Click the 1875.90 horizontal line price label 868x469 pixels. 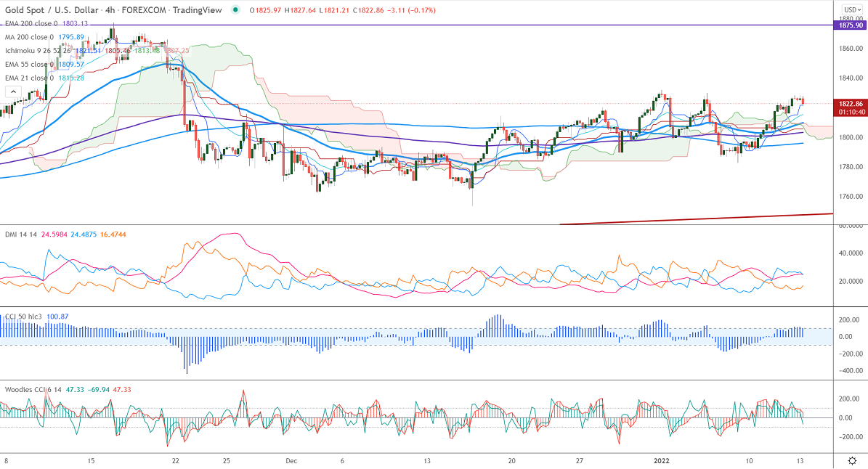(x=851, y=25)
